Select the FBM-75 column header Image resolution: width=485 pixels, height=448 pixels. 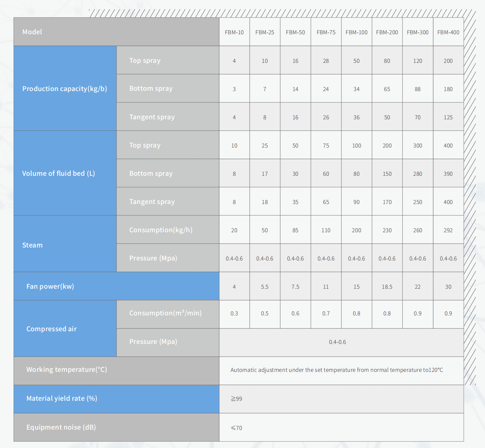pos(326,32)
